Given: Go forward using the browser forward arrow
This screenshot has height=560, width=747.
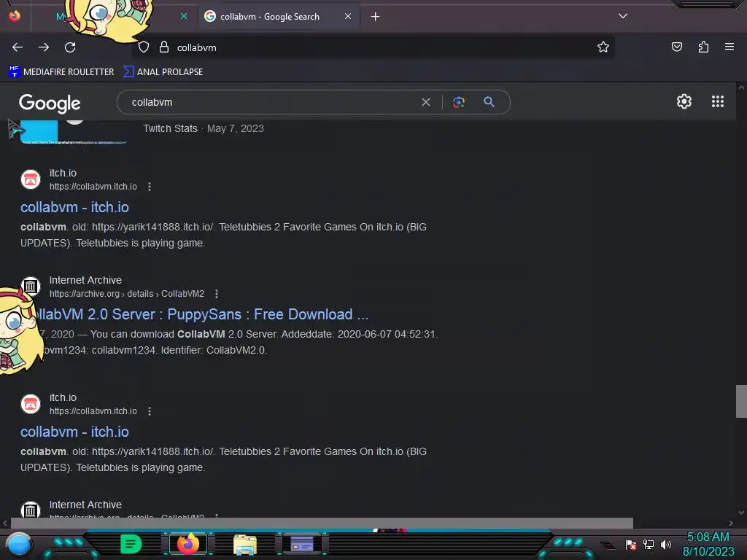Looking at the screenshot, I should click(44, 47).
